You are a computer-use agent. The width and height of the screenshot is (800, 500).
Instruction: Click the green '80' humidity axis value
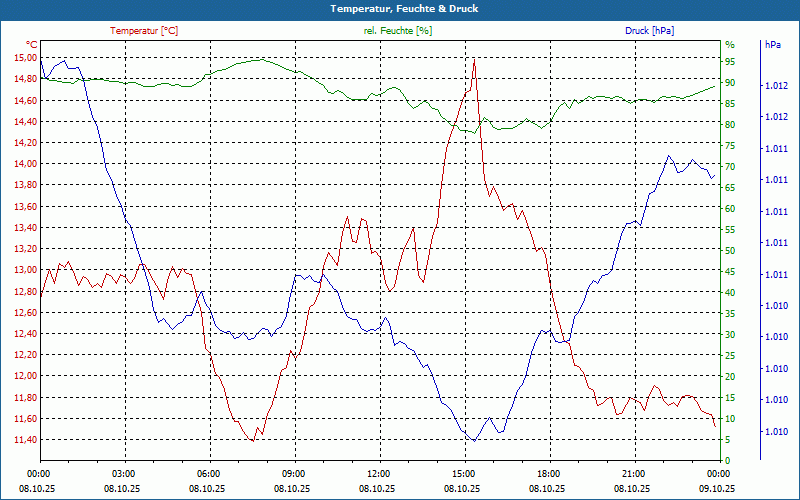click(730, 124)
